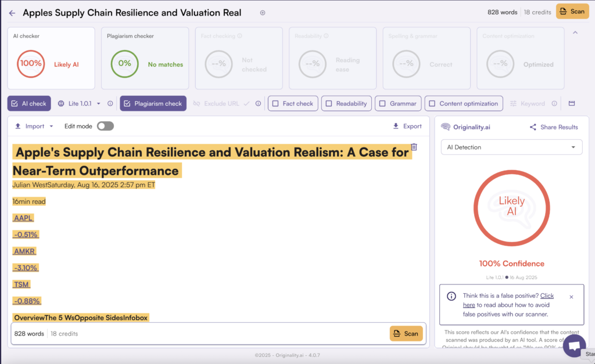Dismiss the false positive notice with the X
The height and width of the screenshot is (364, 595).
point(571,297)
